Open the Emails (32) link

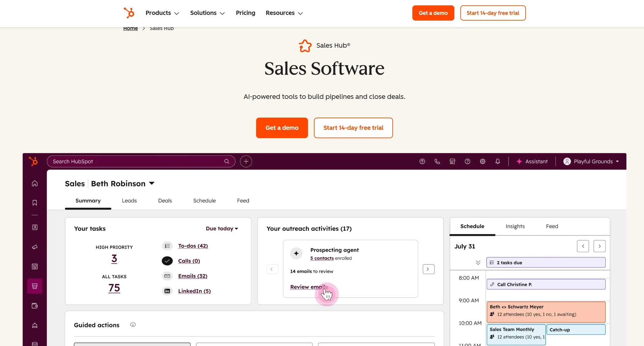click(x=193, y=276)
